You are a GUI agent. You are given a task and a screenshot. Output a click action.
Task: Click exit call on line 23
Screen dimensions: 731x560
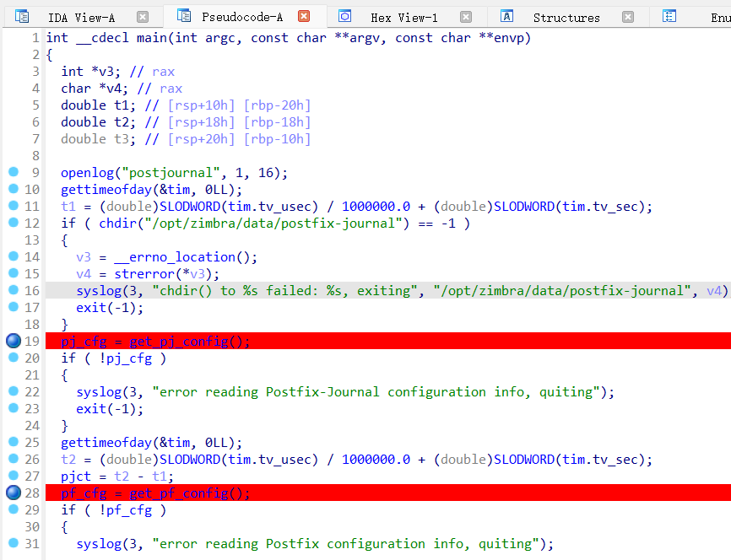91,408
